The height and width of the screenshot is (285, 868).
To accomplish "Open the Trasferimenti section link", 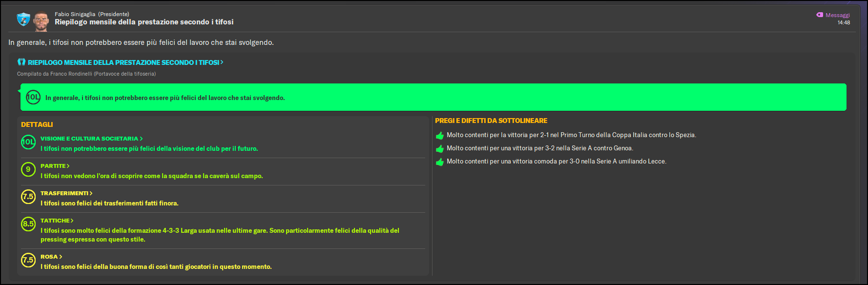I will 66,193.
